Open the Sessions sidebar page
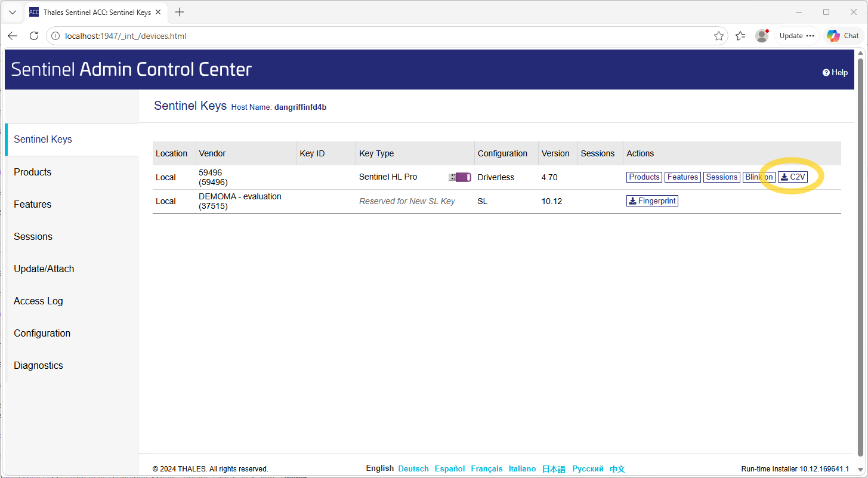This screenshot has height=478, width=868. pos(72,236)
